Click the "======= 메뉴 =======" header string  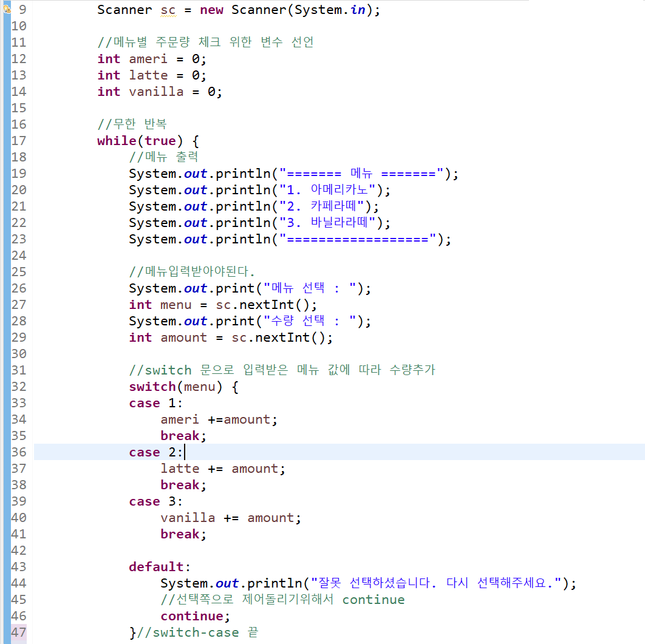361,173
